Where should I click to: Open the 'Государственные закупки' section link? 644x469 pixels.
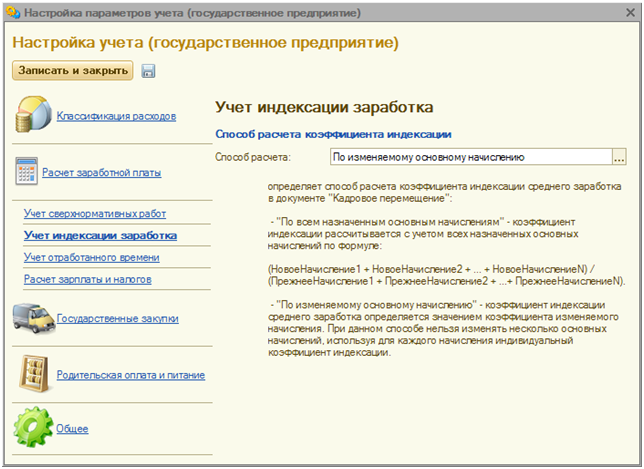[117, 319]
